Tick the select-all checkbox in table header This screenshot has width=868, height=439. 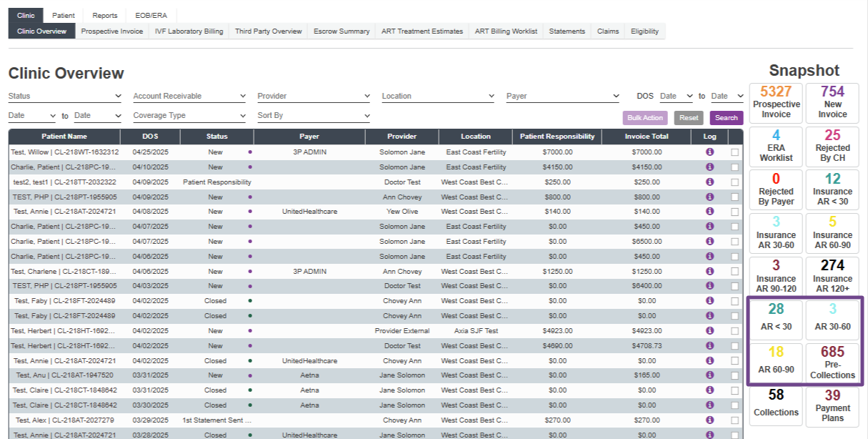(x=735, y=137)
